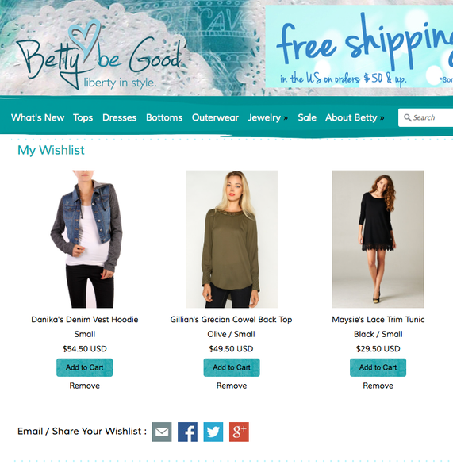
Task: Remove Danika's Denim Vest Hoodie from wishlist
Action: coord(84,386)
